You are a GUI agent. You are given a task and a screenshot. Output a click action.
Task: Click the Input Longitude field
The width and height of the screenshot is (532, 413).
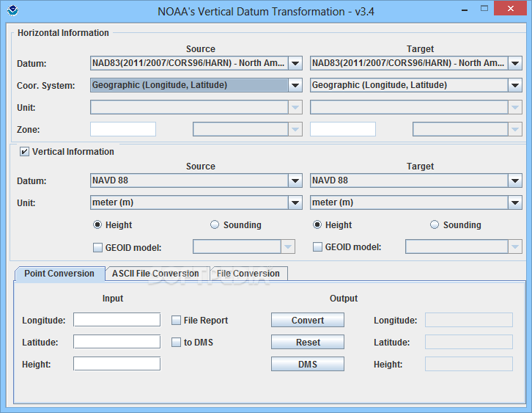(x=117, y=320)
